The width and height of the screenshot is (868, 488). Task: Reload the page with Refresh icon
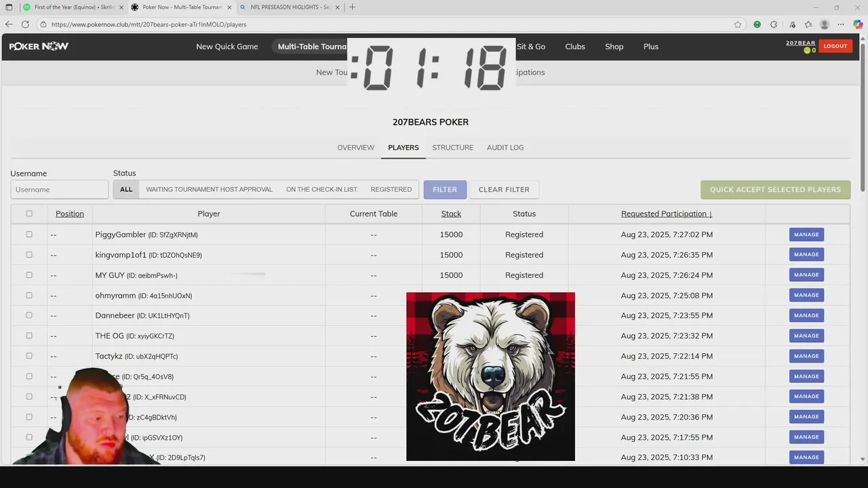(25, 24)
